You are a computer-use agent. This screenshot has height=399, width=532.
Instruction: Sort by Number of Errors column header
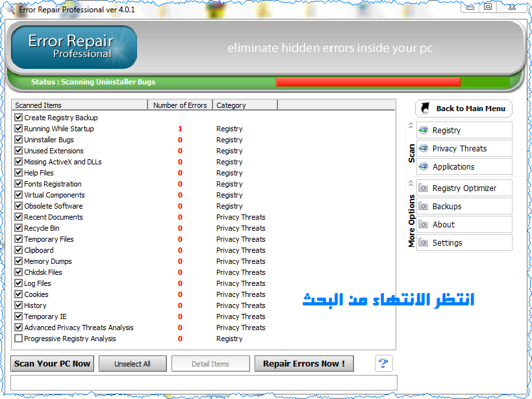180,105
